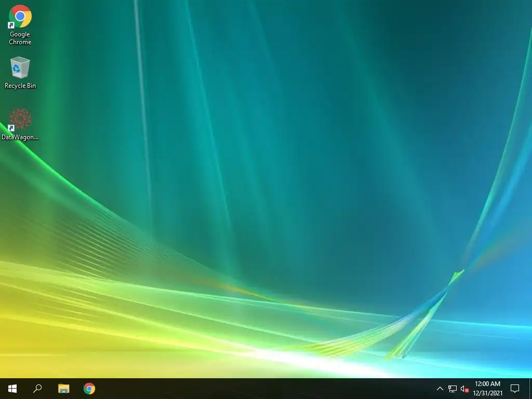This screenshot has width=532, height=399.
Task: Select the DataWagon desktop shortcut
Action: coord(20,124)
